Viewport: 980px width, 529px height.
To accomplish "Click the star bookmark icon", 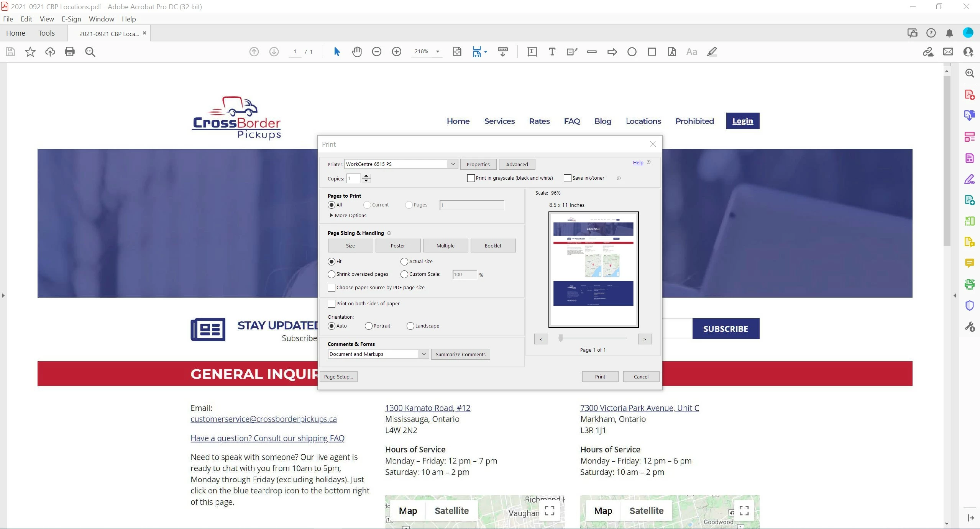I will coord(30,52).
